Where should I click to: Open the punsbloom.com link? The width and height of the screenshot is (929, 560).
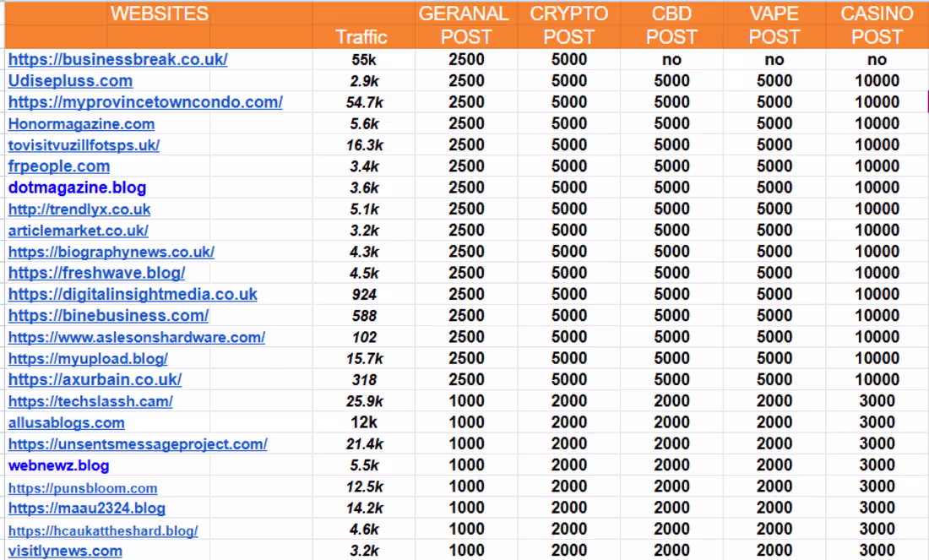coord(83,488)
